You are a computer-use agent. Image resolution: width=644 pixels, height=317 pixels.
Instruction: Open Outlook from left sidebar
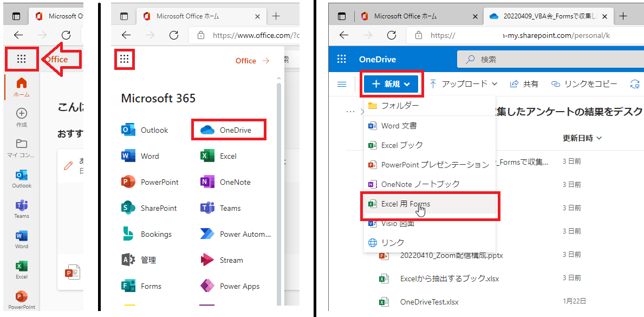coord(21,179)
